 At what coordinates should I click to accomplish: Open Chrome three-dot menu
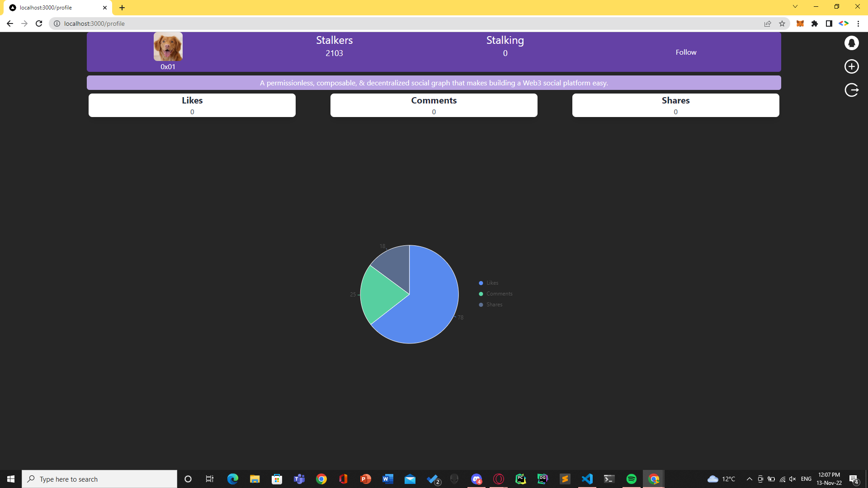click(x=858, y=23)
